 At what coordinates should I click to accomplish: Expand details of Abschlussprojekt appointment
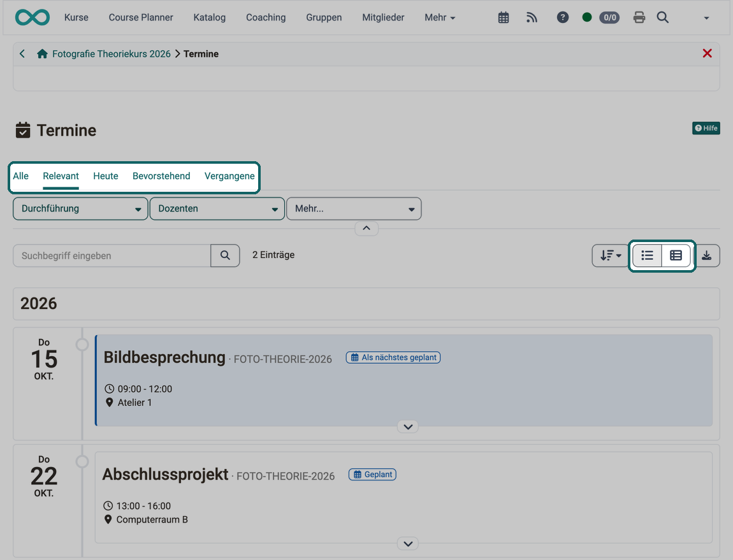coord(408,543)
